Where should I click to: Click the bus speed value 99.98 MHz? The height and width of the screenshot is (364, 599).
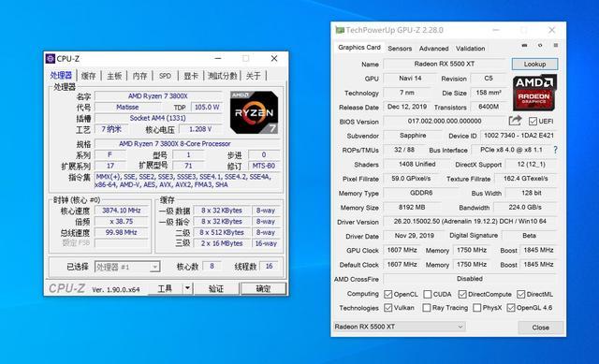coord(122,233)
